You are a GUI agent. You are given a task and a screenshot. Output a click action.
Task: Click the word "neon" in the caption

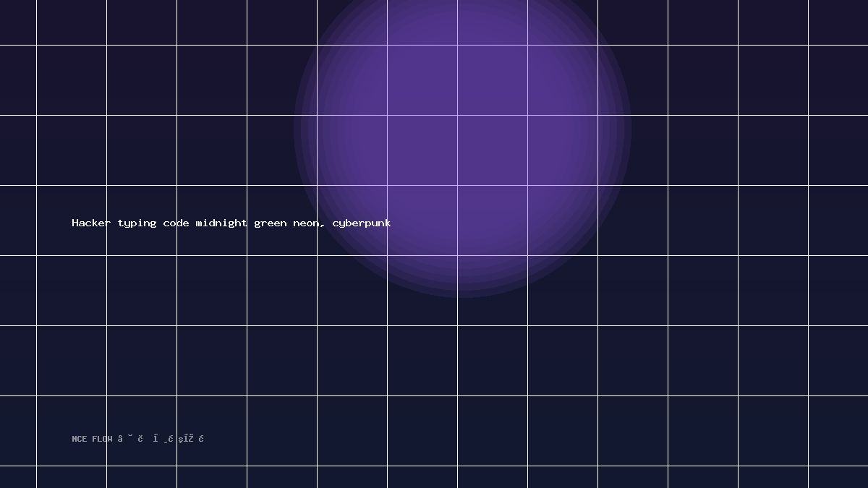pyautogui.click(x=305, y=223)
